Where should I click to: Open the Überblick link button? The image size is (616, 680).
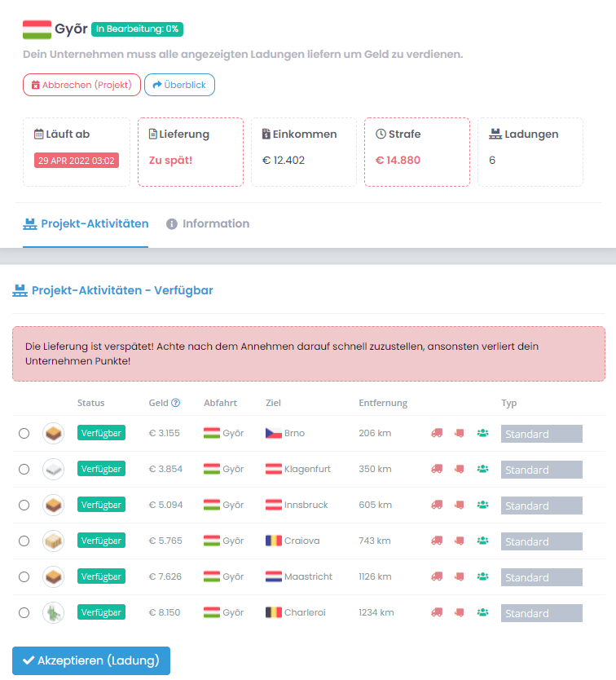(179, 85)
